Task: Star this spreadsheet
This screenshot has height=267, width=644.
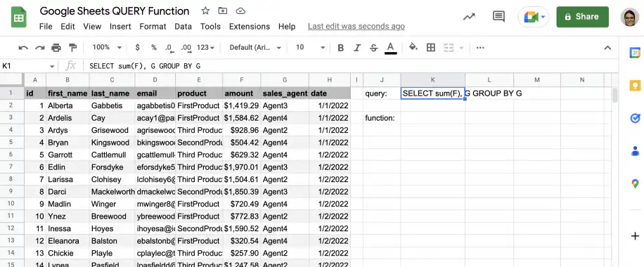Action: [x=205, y=11]
